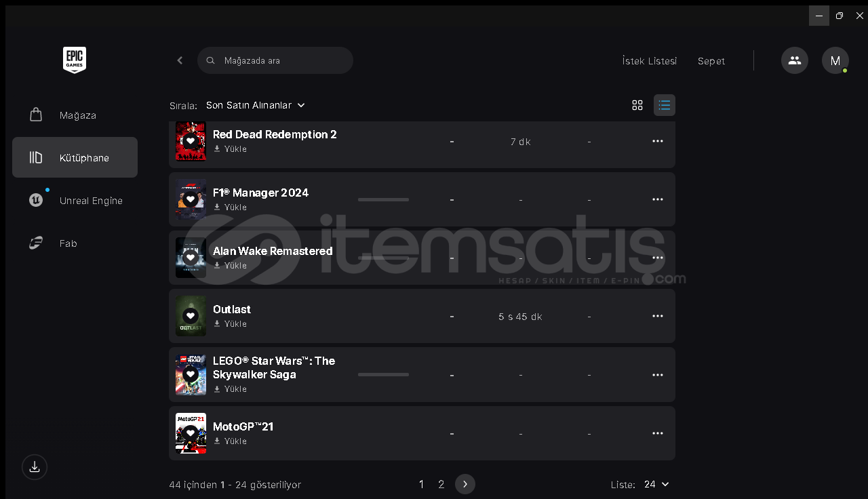Go to page 2 of library
This screenshot has width=868, height=499.
coord(441,484)
